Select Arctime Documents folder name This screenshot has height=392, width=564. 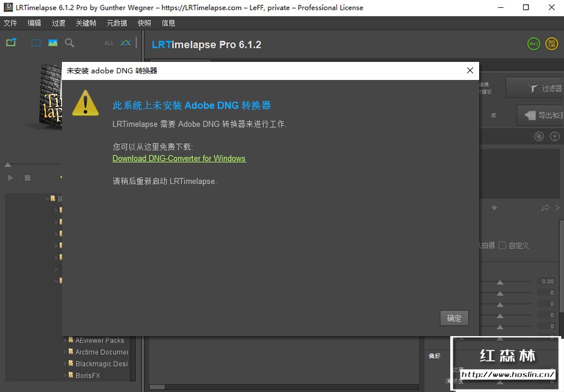coord(102,352)
